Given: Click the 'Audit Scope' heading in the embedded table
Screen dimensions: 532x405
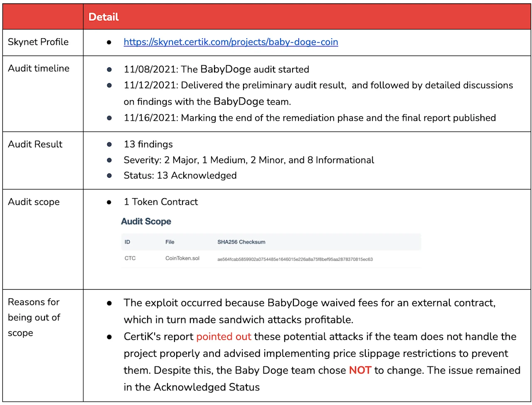Looking at the screenshot, I should pyautogui.click(x=146, y=221).
